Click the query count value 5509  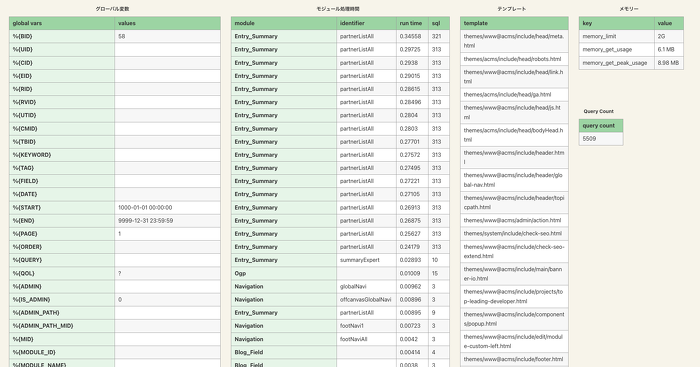(x=601, y=139)
